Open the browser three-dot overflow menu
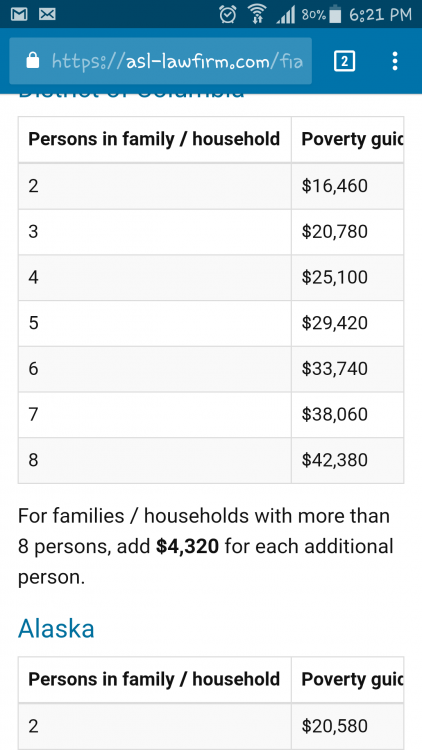This screenshot has width=422, height=750. (x=395, y=61)
